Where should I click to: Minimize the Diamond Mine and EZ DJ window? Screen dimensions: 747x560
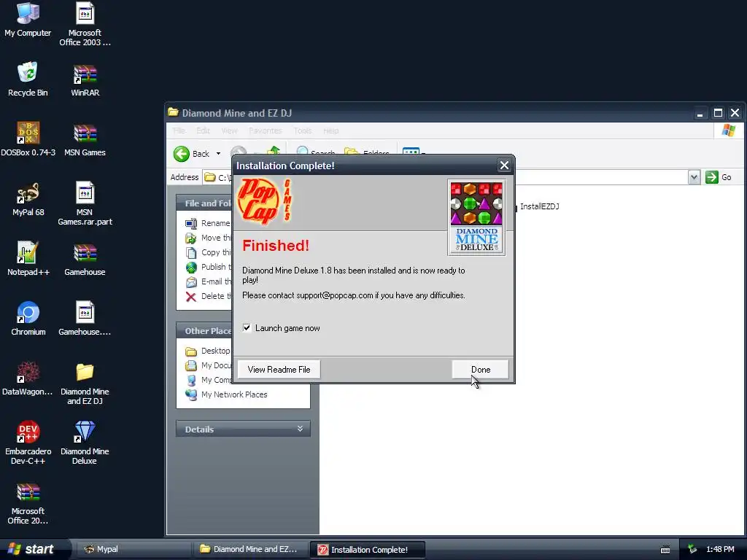(700, 113)
